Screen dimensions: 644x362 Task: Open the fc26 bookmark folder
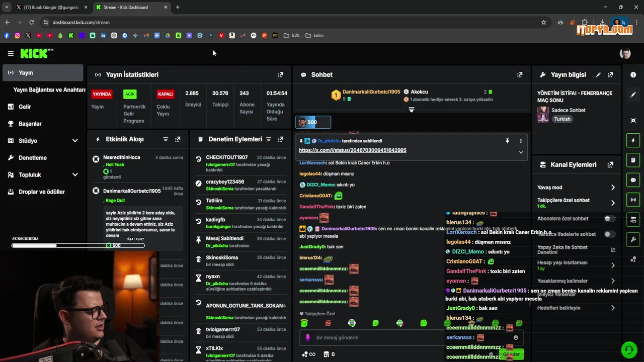tap(292, 36)
